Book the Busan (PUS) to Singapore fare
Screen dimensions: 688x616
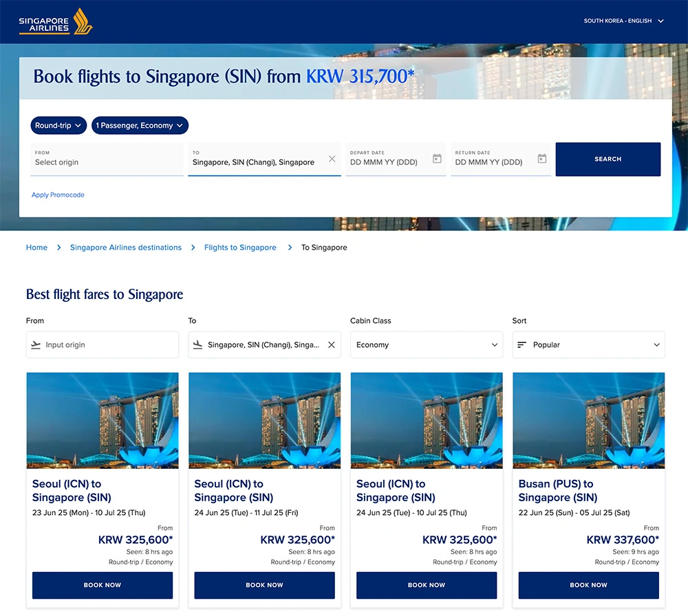coord(588,585)
